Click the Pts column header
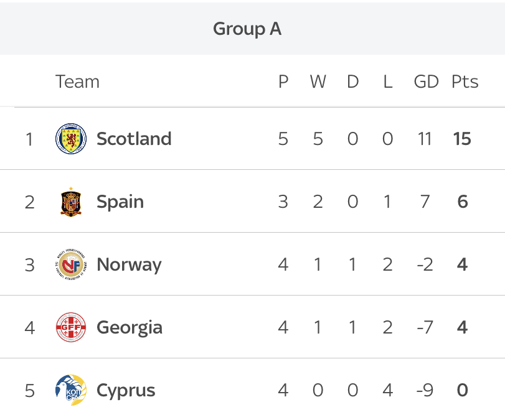Screen dimensions: 505x420 465,82
